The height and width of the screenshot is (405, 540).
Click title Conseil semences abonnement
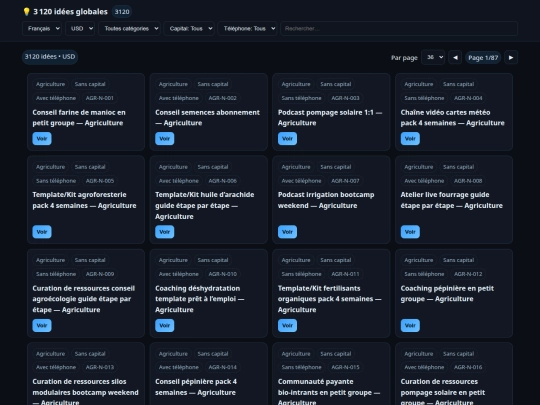[x=207, y=118]
